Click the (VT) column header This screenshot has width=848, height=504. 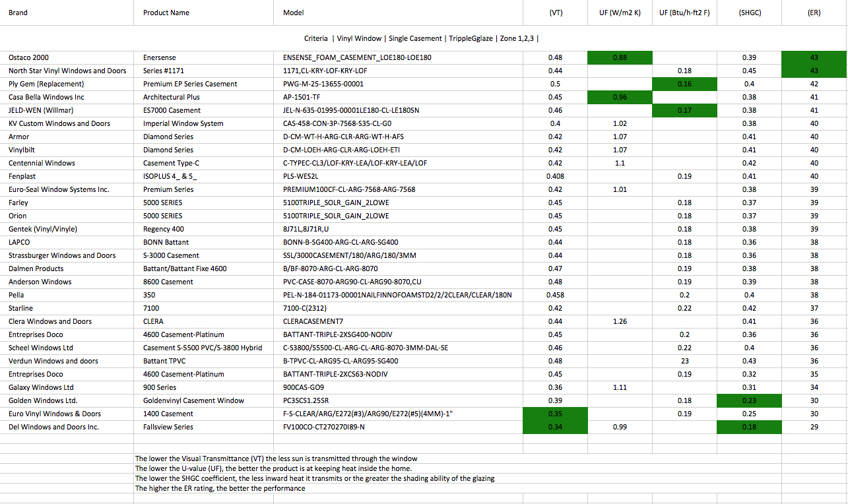tap(555, 13)
